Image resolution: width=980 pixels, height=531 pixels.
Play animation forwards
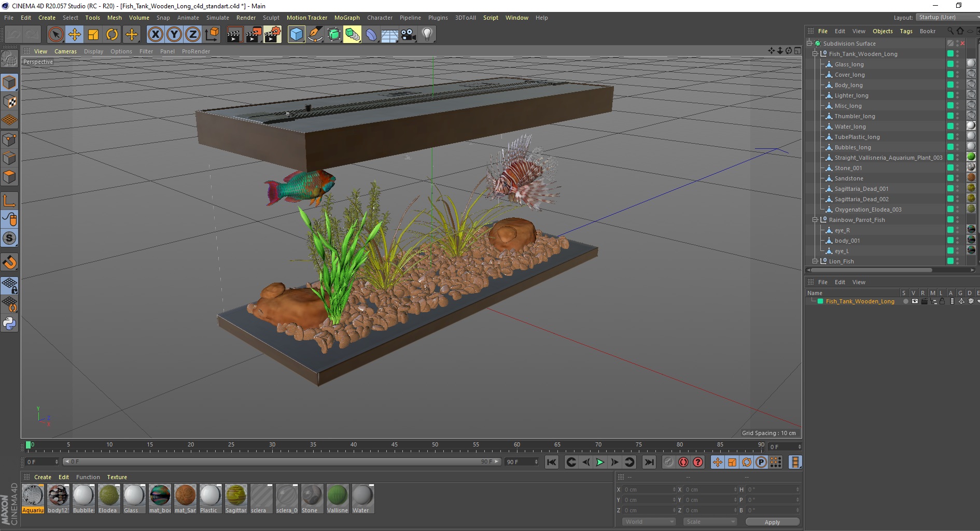(x=600, y=462)
